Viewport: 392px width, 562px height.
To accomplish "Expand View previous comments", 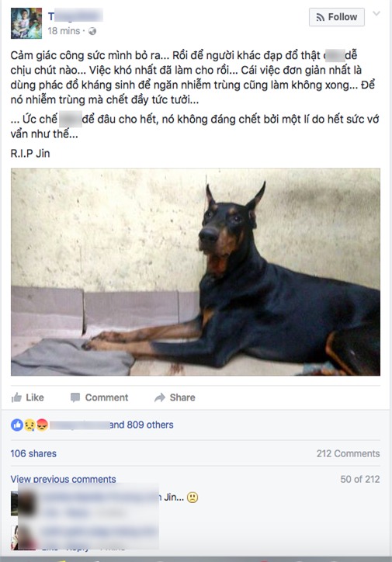I will 63,479.
